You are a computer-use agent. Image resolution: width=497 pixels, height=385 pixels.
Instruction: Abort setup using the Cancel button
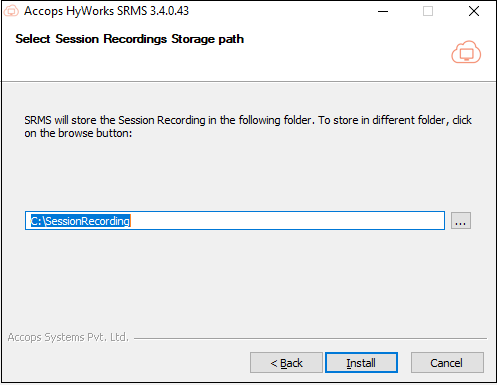tap(447, 363)
